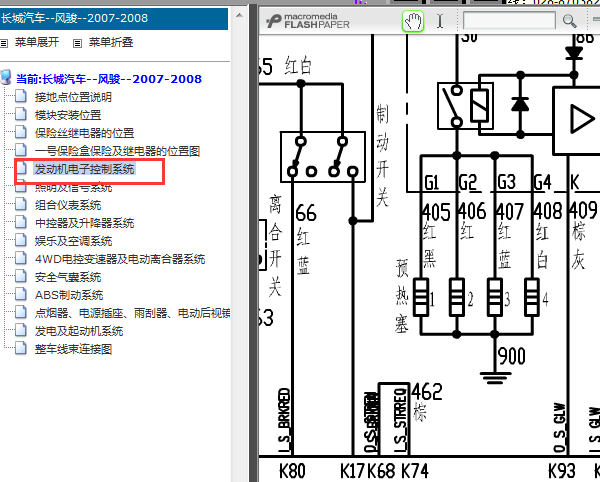Click the magnifier search icon

tap(569, 21)
